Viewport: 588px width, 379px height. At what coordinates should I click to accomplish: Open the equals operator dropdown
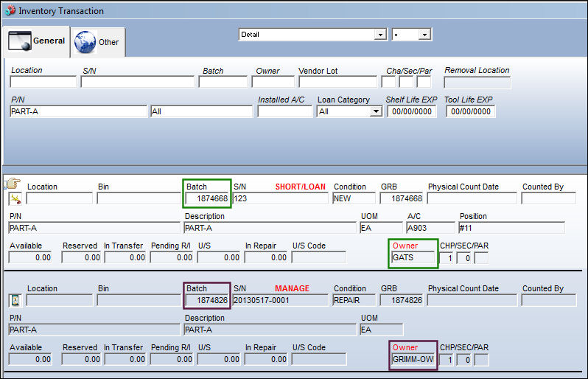tap(424, 35)
